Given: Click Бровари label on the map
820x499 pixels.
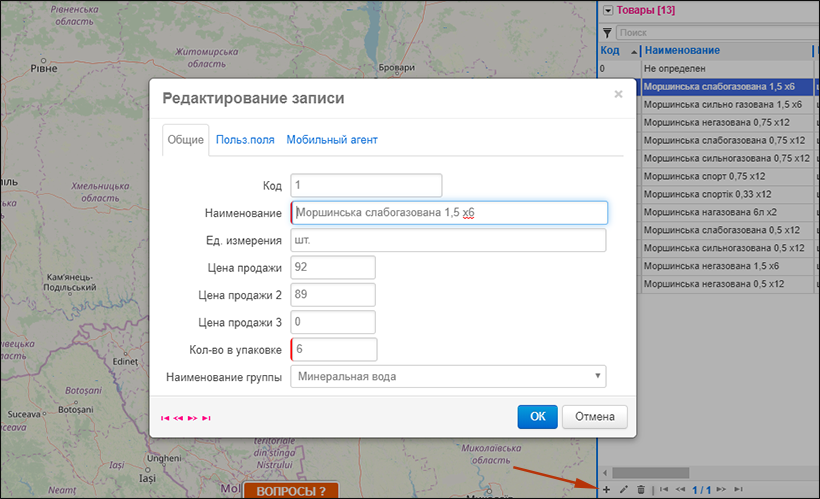Looking at the screenshot, I should point(397,67).
